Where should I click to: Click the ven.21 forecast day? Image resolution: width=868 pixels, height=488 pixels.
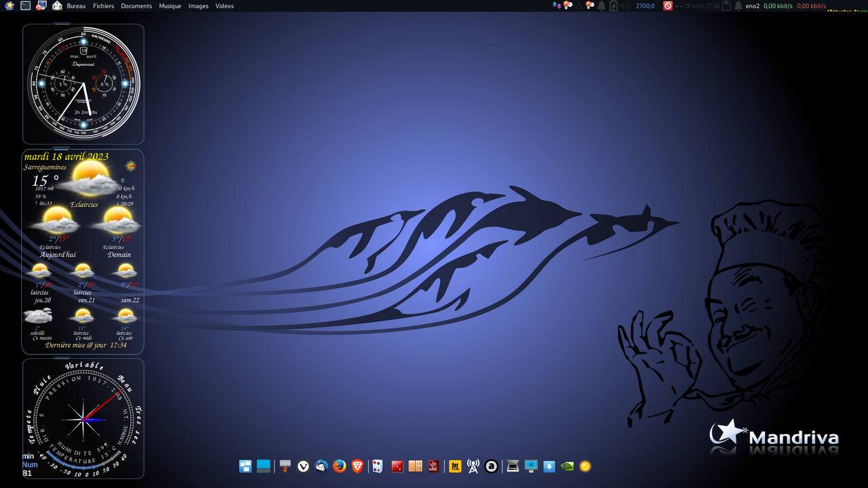pyautogui.click(x=85, y=300)
